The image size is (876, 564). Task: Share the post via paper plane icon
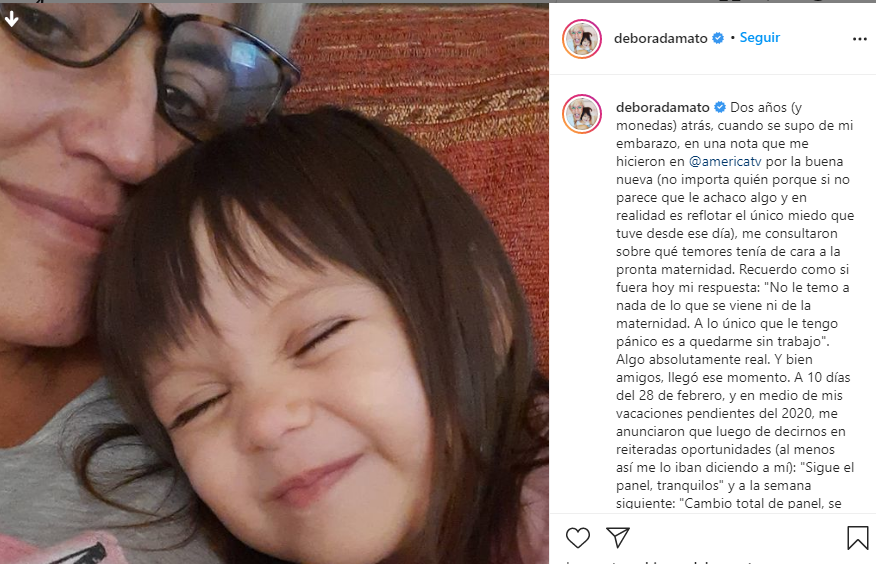point(618,537)
